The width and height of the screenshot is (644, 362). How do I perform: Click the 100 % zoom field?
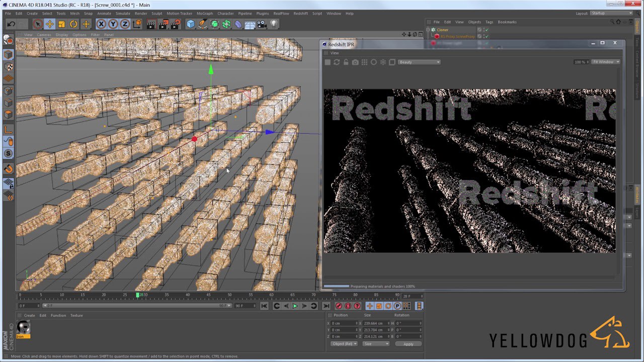click(x=581, y=62)
